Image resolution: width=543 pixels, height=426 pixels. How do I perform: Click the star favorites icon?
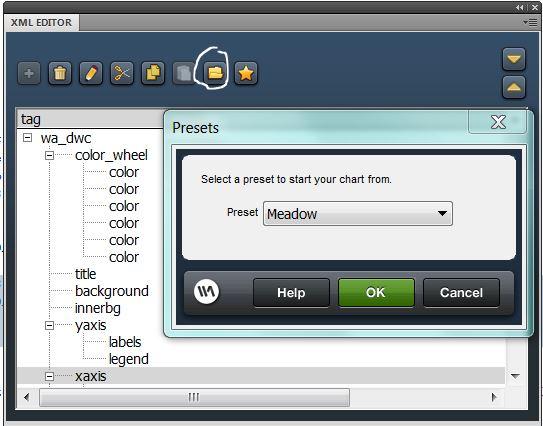click(246, 73)
